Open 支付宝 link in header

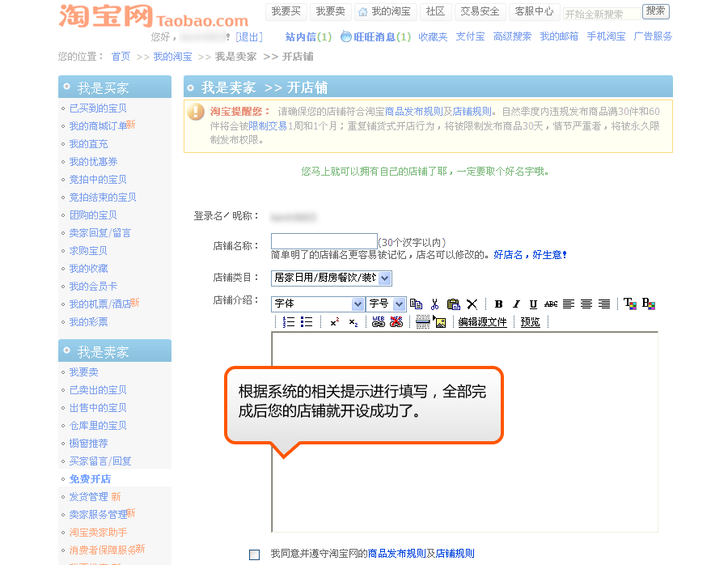click(x=470, y=36)
